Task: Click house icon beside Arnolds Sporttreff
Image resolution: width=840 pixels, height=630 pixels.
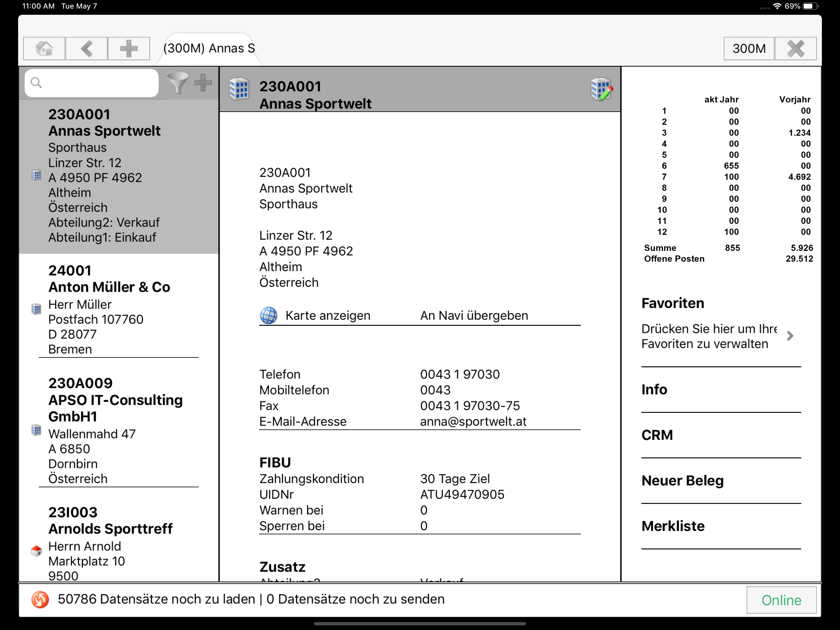Action: [x=36, y=550]
